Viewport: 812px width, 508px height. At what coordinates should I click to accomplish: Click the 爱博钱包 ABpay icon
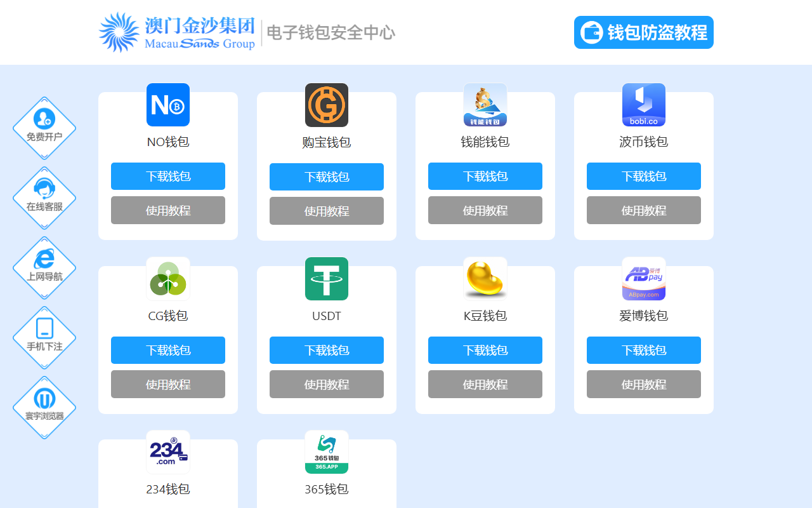click(x=644, y=279)
